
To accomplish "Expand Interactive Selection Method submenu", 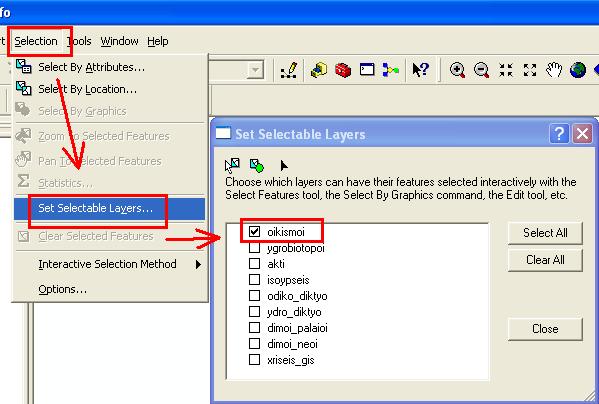I will point(110,264).
